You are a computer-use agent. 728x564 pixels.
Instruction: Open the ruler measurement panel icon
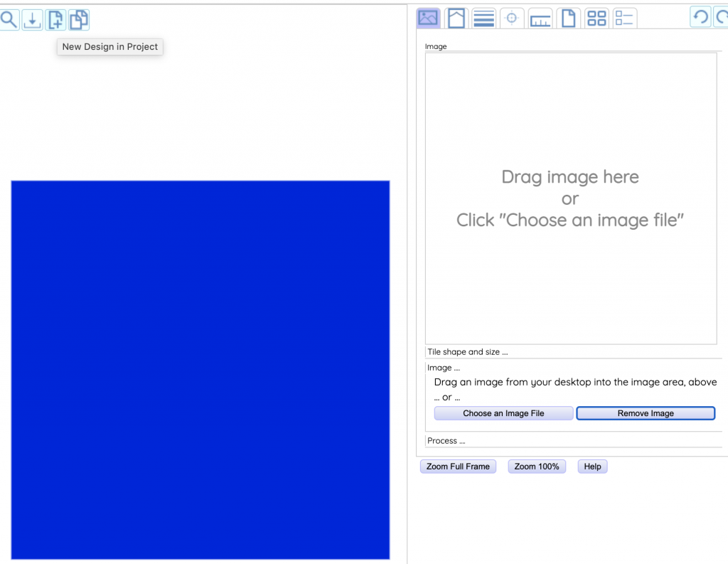(x=540, y=18)
